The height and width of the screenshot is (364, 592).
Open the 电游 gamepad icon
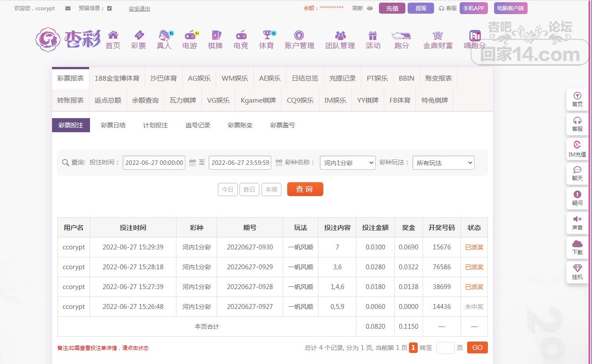(190, 35)
